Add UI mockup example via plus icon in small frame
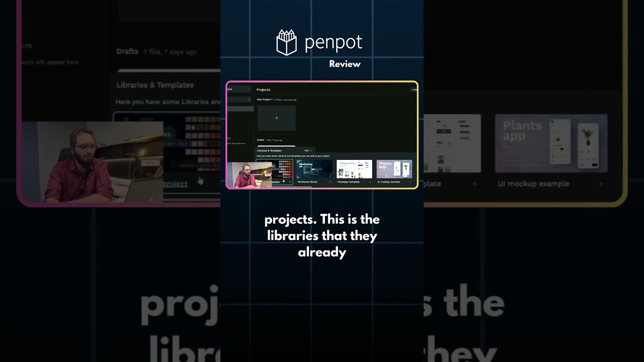Screen dimensions: 644x362 [x=410, y=182]
